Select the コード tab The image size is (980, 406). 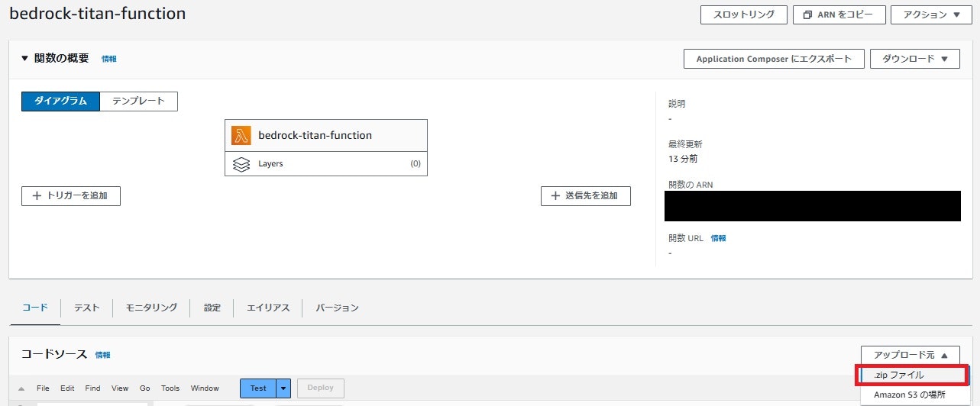coord(35,308)
